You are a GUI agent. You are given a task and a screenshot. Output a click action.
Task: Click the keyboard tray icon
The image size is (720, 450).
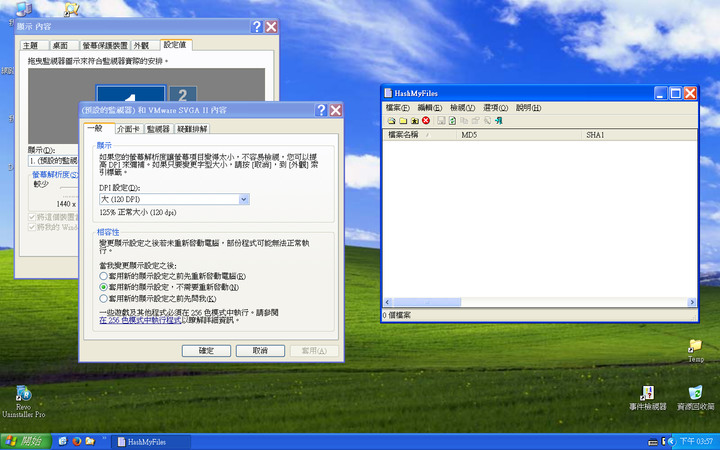[652, 442]
